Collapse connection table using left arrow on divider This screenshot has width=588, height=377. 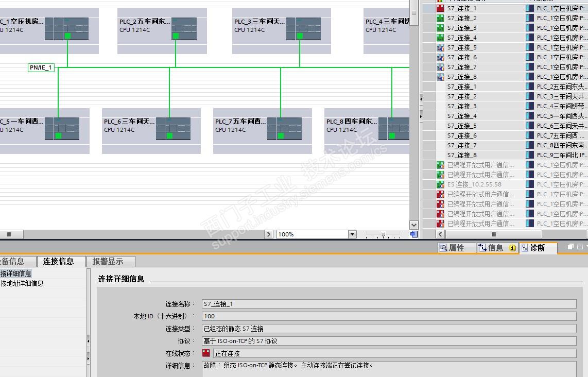point(421,99)
